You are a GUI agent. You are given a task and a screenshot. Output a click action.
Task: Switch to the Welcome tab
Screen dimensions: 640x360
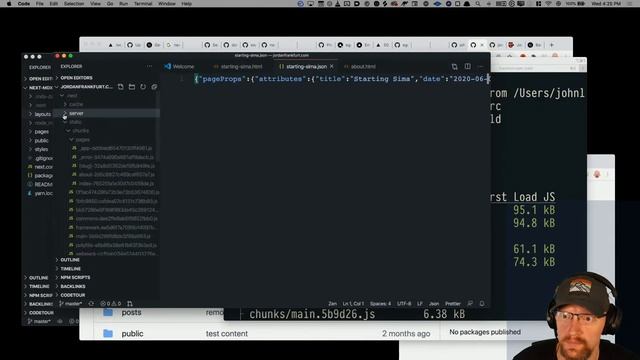click(x=179, y=66)
